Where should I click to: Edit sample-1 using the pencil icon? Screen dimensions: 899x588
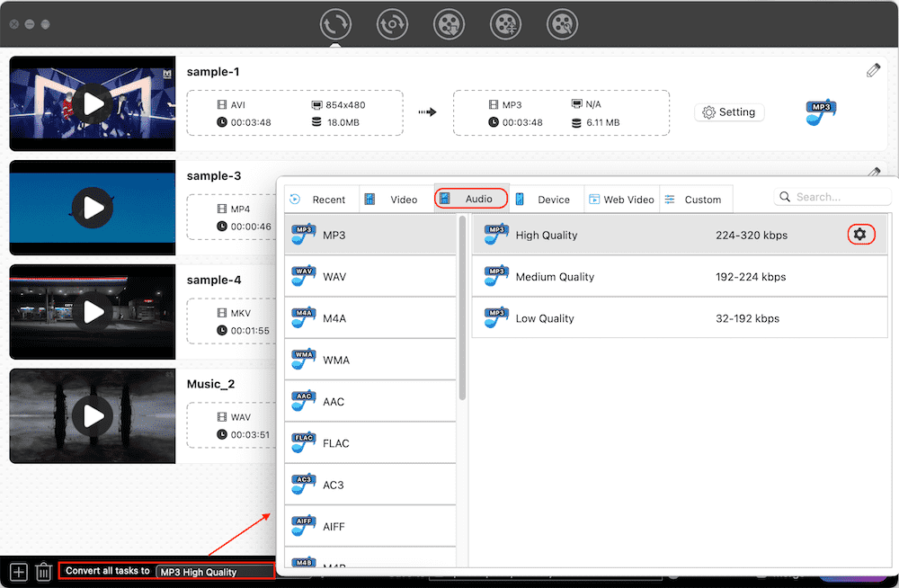873,68
